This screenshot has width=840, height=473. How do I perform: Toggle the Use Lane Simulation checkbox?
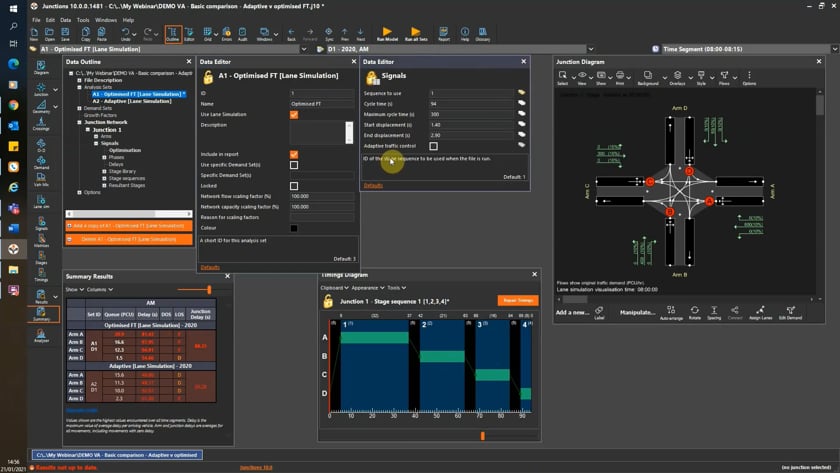pos(294,114)
